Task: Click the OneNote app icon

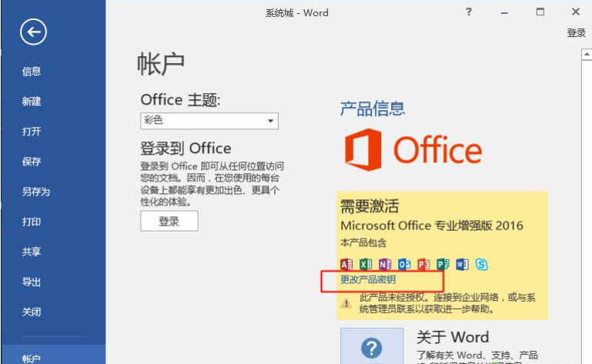Action: click(x=385, y=265)
